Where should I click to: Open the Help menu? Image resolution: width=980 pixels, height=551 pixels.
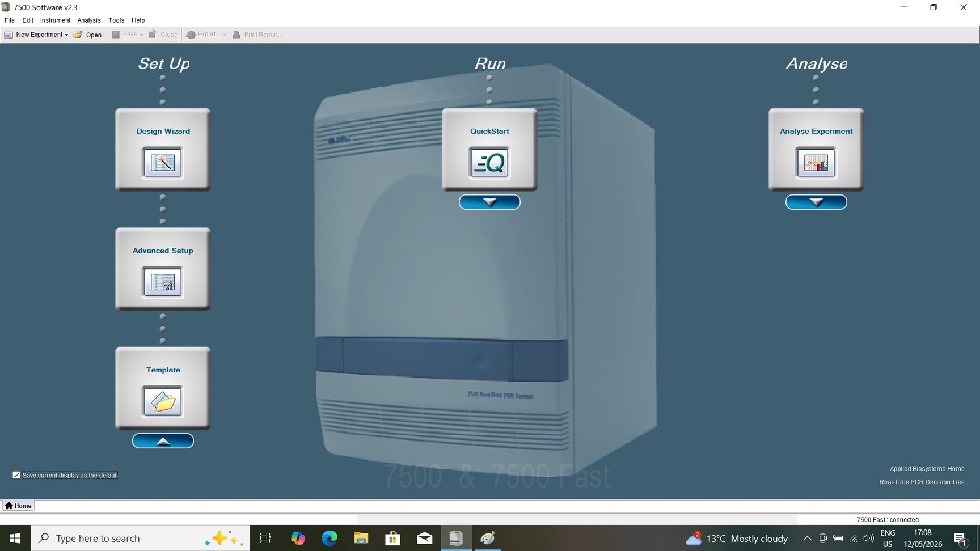point(138,20)
